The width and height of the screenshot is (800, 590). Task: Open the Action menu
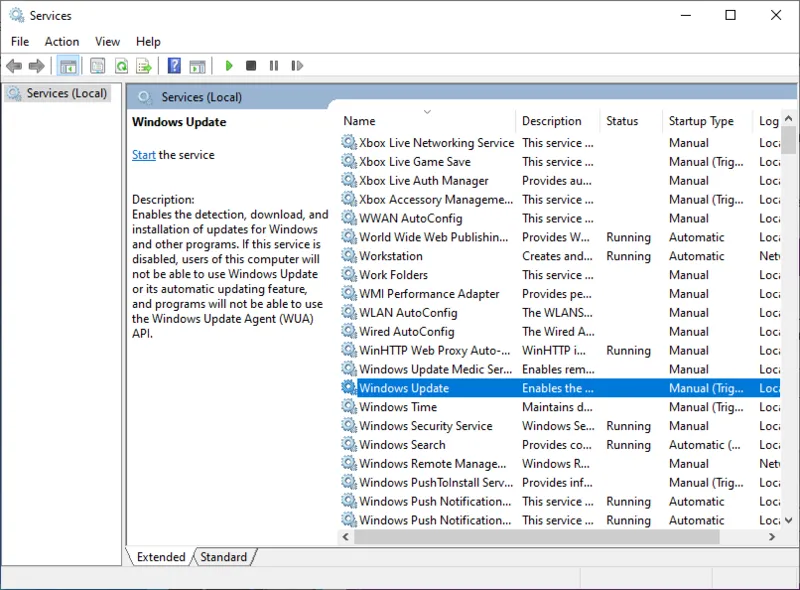61,41
